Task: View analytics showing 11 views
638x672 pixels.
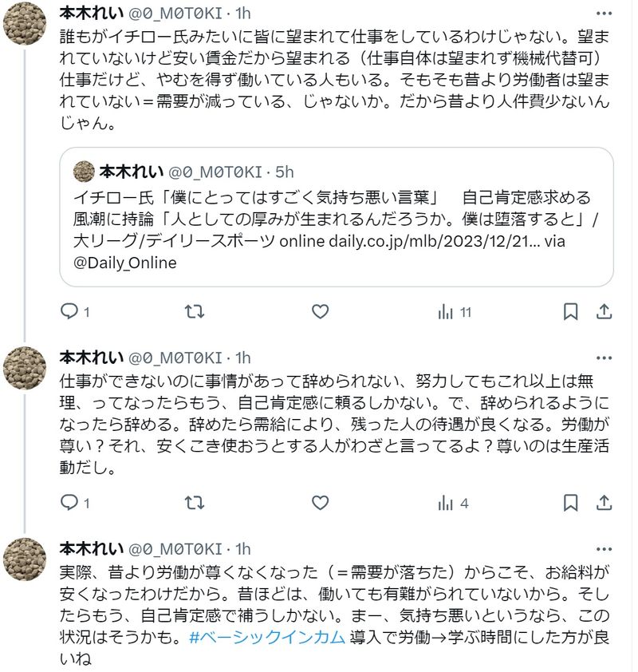Action: pos(455,312)
